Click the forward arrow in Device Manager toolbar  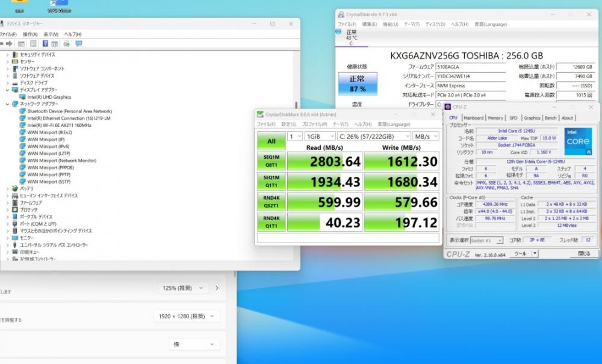coord(9,44)
